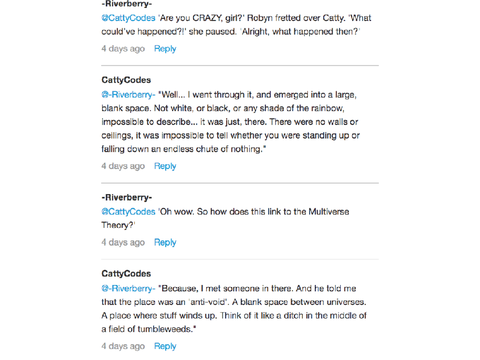Open @CattyCodes mention in 'Are you CRAZY' comment
The image size is (480, 360).
point(128,18)
